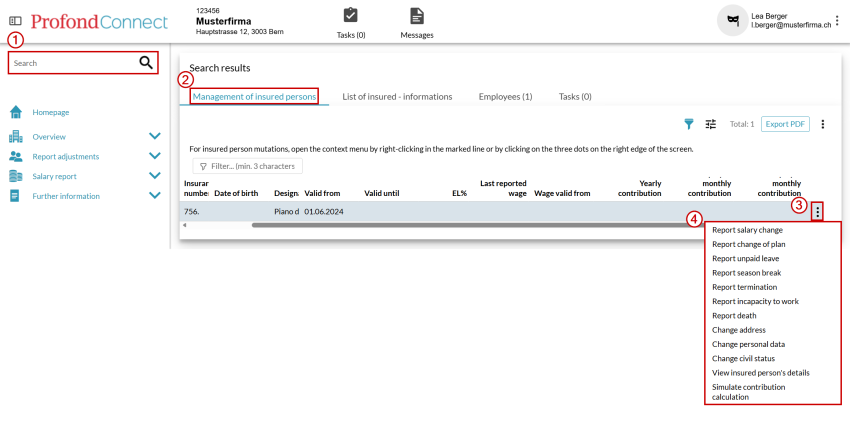Click the Musterfirma company name
Image resolution: width=850 pixels, height=429 pixels.
pyautogui.click(x=223, y=22)
